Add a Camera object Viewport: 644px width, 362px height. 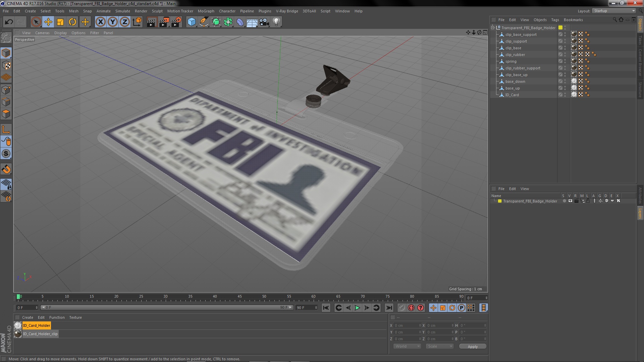coord(264,22)
